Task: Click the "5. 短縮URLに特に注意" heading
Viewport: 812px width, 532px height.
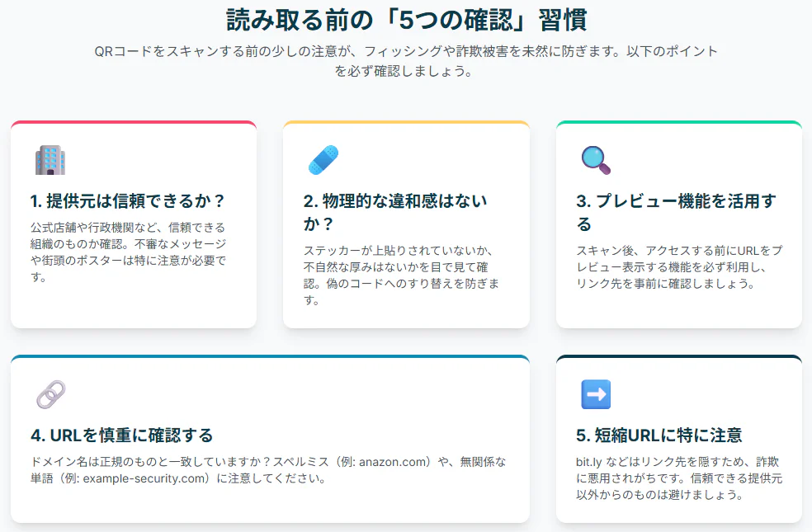Action: pyautogui.click(x=659, y=435)
